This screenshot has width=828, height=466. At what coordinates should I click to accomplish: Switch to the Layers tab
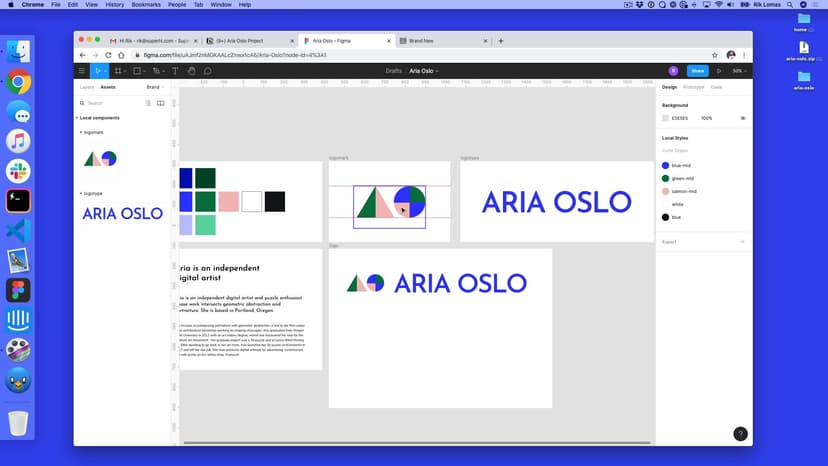(87, 87)
